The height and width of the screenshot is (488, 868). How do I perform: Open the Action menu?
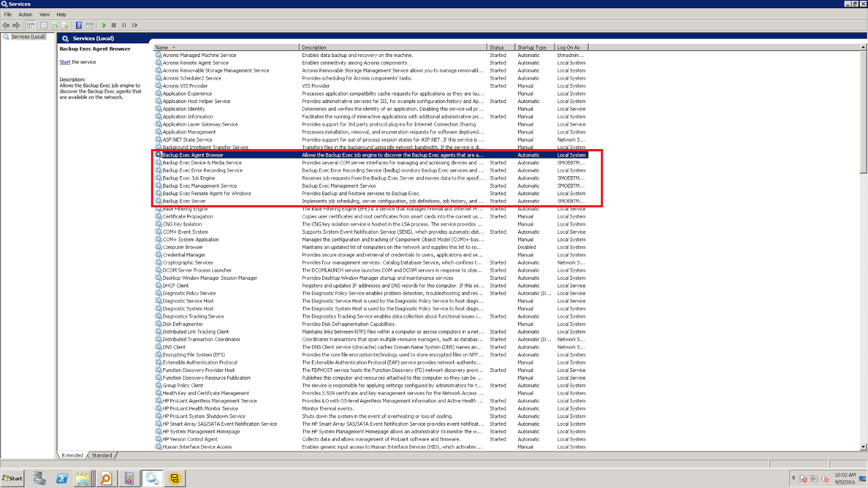click(x=25, y=15)
